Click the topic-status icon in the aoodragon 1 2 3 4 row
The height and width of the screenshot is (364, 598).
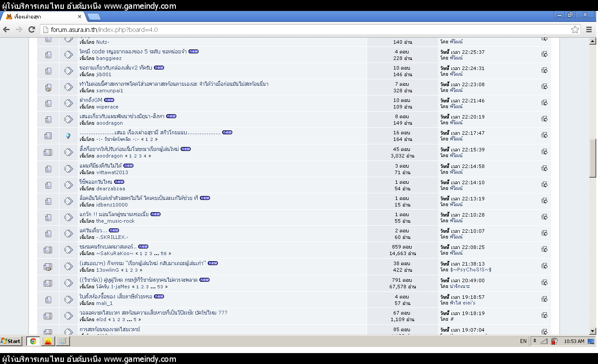click(48, 152)
